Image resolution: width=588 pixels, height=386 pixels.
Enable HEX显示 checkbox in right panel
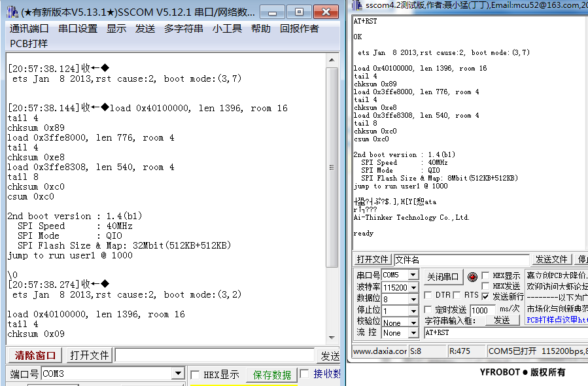click(485, 275)
